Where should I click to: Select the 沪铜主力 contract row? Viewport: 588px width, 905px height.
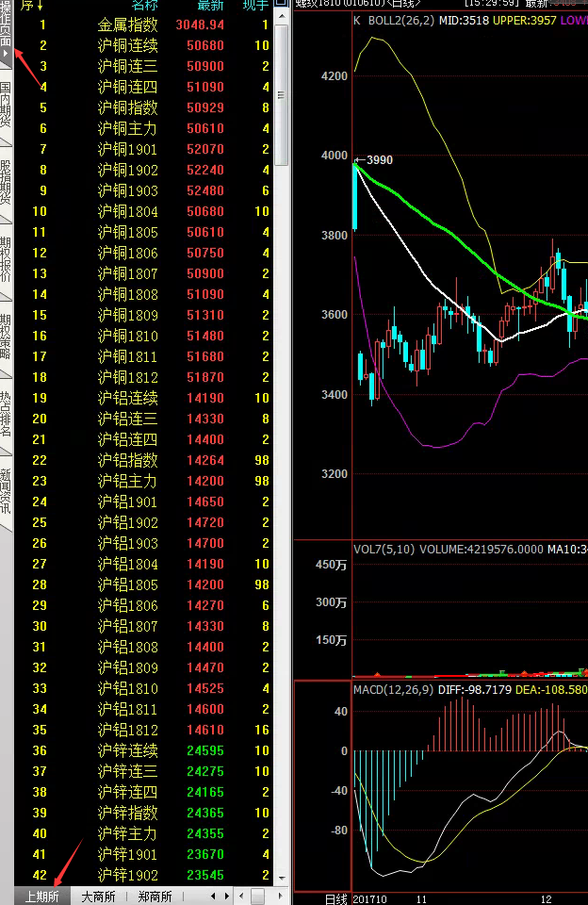[127, 129]
